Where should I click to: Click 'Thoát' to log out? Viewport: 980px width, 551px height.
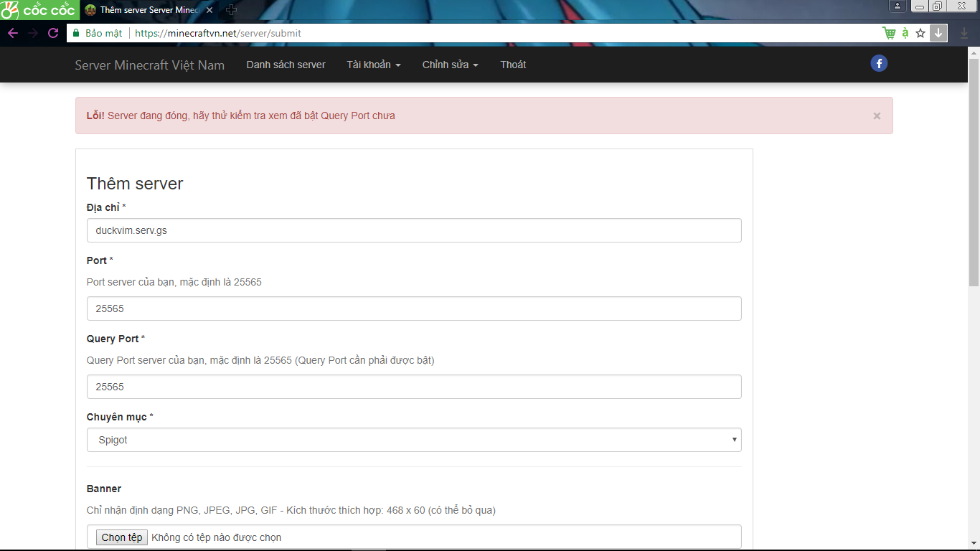coord(513,65)
